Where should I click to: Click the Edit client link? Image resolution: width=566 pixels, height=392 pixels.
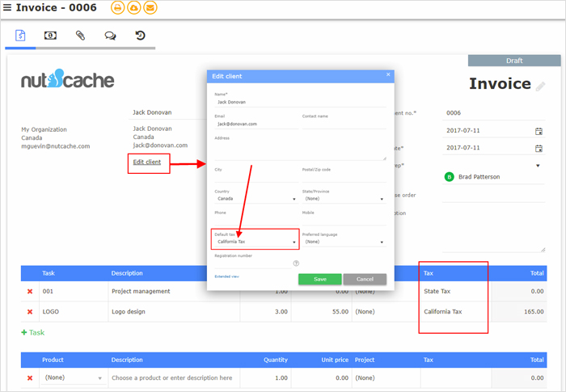point(147,162)
